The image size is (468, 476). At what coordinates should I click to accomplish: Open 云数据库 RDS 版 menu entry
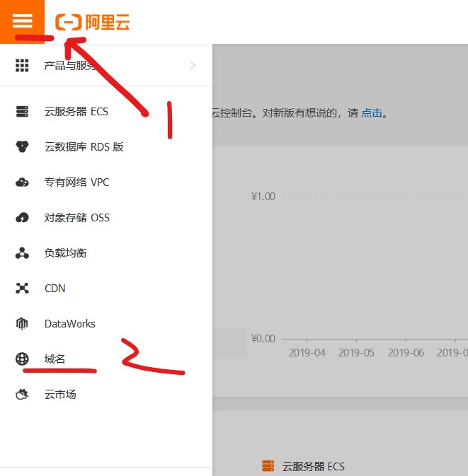[84, 147]
